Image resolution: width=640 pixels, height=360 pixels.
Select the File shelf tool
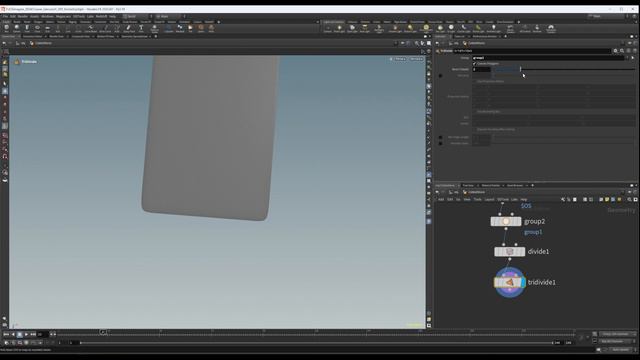tap(190, 28)
